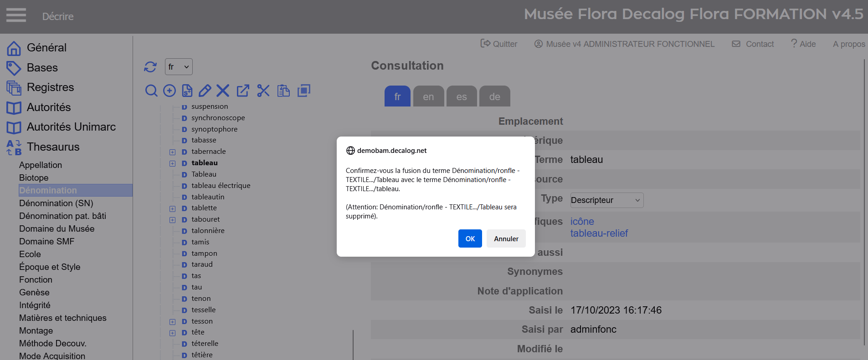Click the refresh thesaurus icon

(x=150, y=67)
